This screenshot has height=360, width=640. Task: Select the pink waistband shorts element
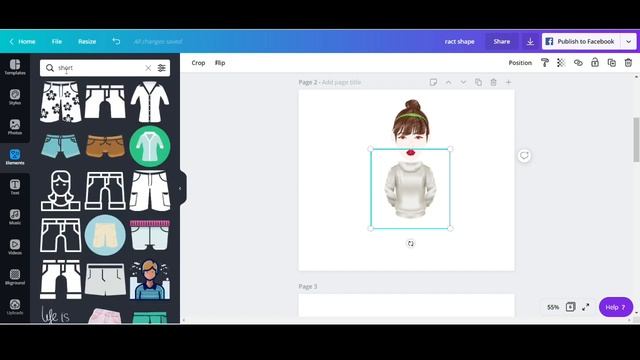point(150,235)
